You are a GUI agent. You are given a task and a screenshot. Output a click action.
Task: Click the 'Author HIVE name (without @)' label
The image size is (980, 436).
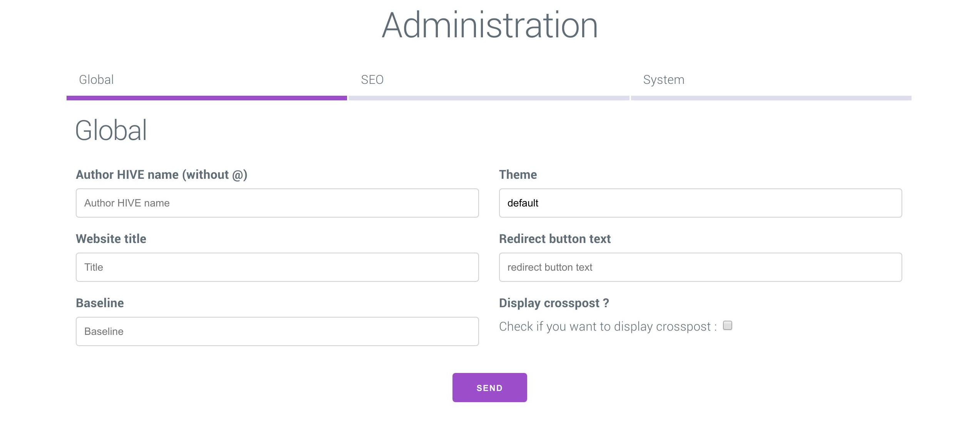(x=162, y=175)
